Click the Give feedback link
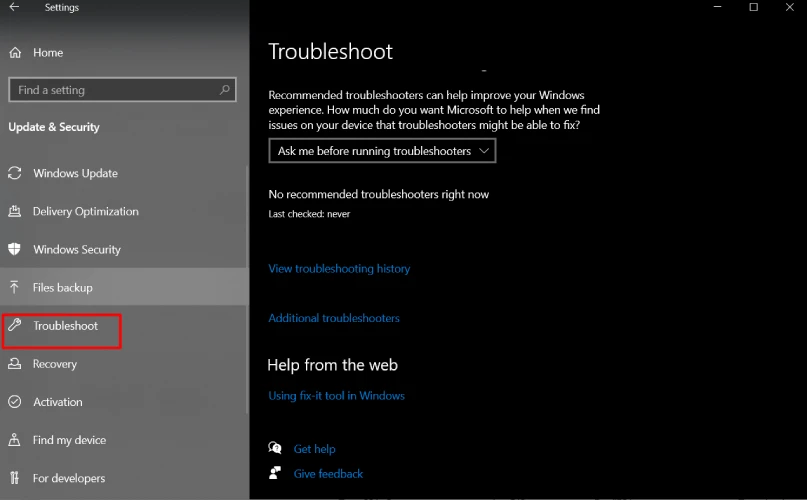 coord(328,474)
